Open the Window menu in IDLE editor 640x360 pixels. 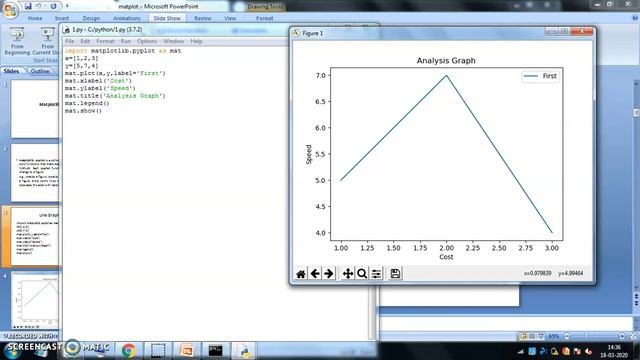(x=173, y=41)
